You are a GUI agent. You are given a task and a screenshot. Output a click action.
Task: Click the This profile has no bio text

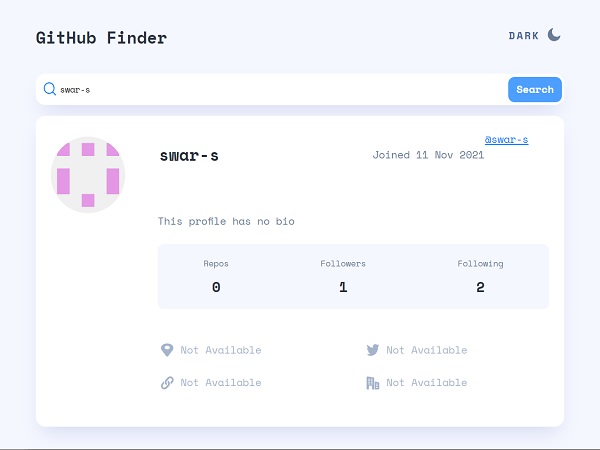tap(226, 222)
